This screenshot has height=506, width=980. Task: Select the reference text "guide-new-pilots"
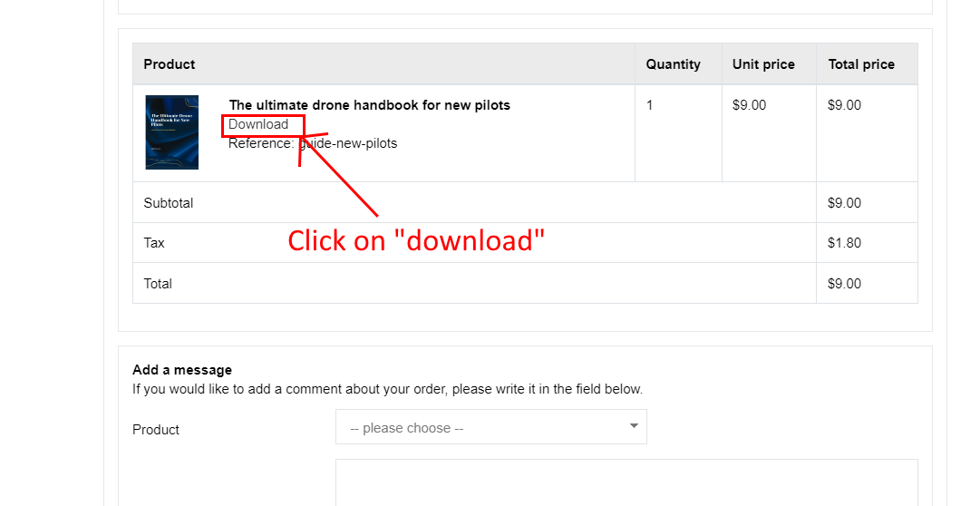click(x=349, y=143)
